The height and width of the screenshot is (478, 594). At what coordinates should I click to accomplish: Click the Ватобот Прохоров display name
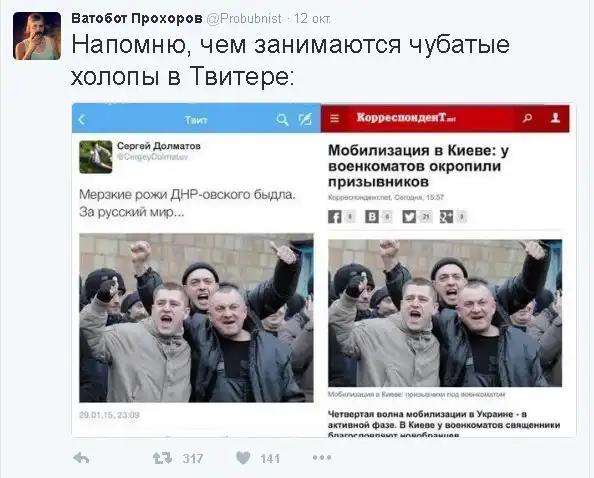coord(137,18)
